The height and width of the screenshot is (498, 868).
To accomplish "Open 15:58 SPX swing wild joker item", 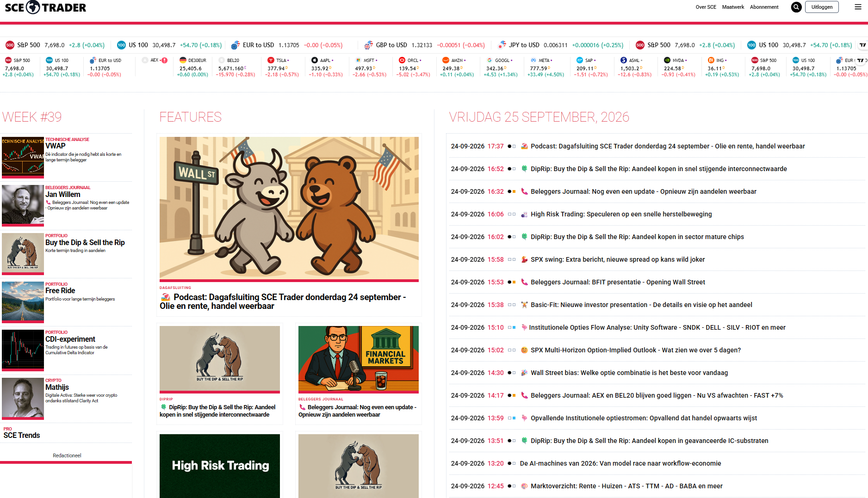I will [x=618, y=259].
